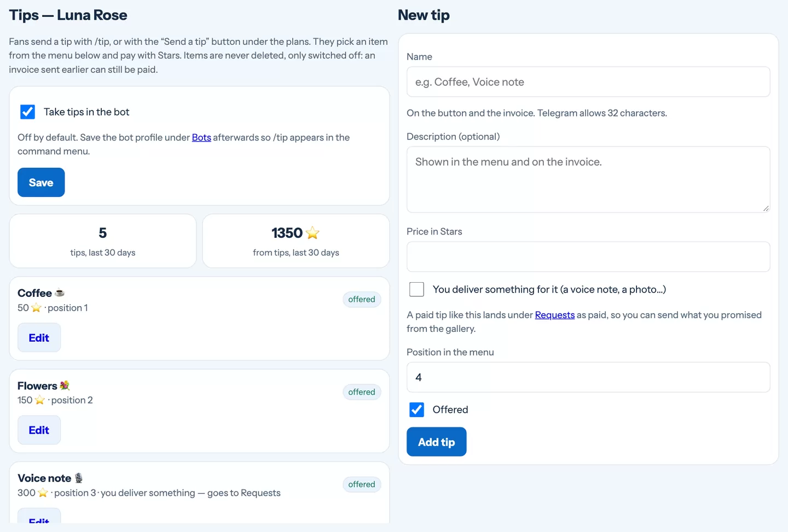The width and height of the screenshot is (788, 532).
Task: Click the 'tips, last 30 days' label
Action: pos(103,253)
